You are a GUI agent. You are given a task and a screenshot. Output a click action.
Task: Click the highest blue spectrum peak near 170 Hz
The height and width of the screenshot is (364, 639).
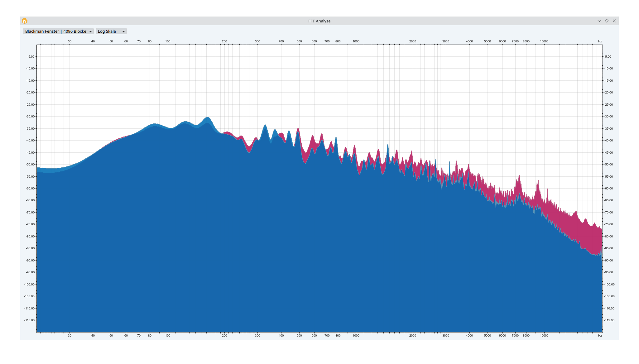208,118
